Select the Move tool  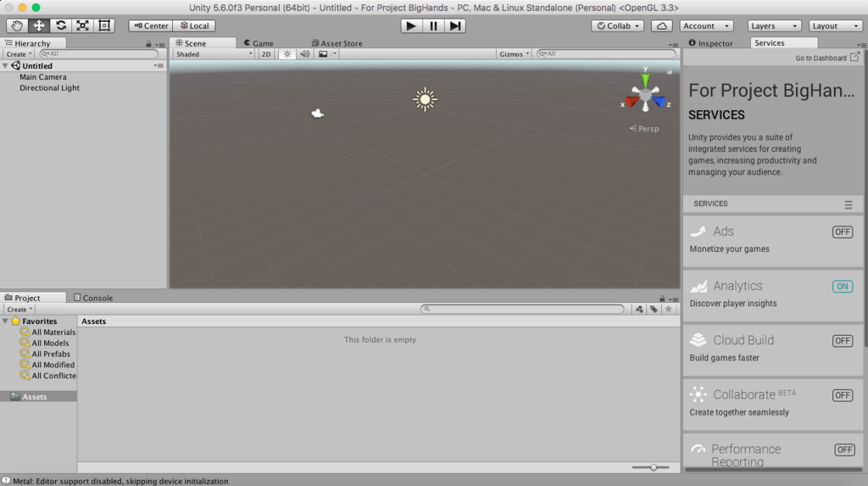[x=39, y=26]
